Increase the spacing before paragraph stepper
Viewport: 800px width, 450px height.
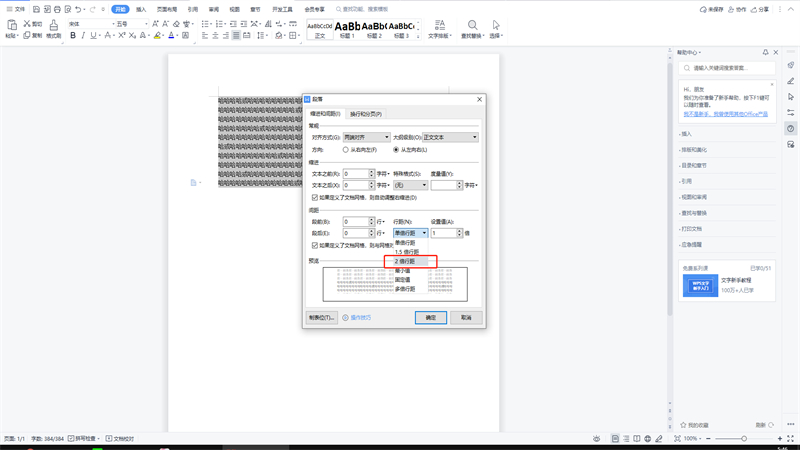point(371,219)
